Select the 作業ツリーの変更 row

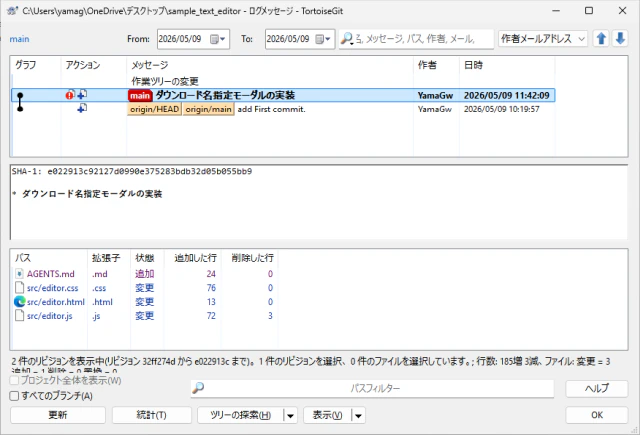point(283,81)
